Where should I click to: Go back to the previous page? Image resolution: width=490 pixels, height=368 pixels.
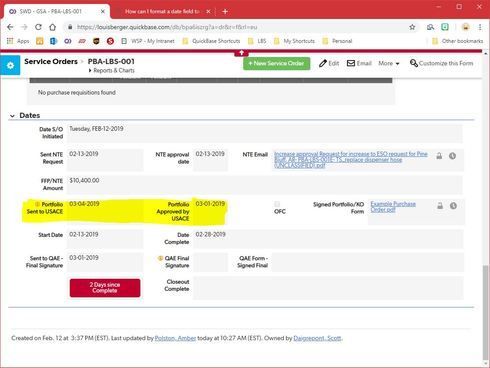coord(10,27)
